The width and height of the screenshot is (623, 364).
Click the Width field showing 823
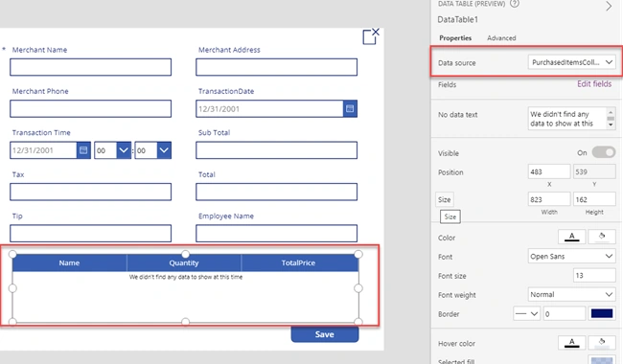pyautogui.click(x=548, y=199)
